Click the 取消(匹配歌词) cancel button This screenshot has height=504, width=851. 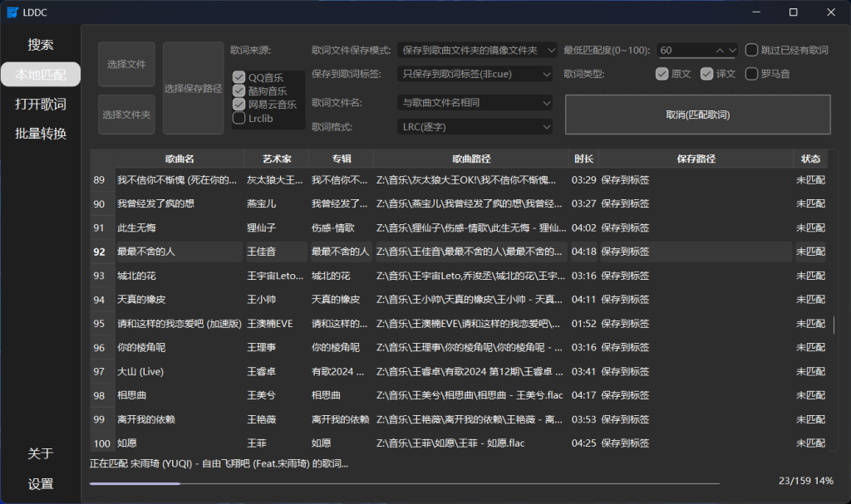(x=697, y=114)
